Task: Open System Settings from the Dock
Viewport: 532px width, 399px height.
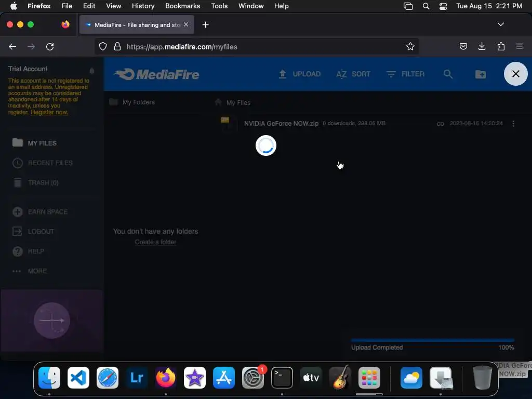Action: tap(253, 378)
